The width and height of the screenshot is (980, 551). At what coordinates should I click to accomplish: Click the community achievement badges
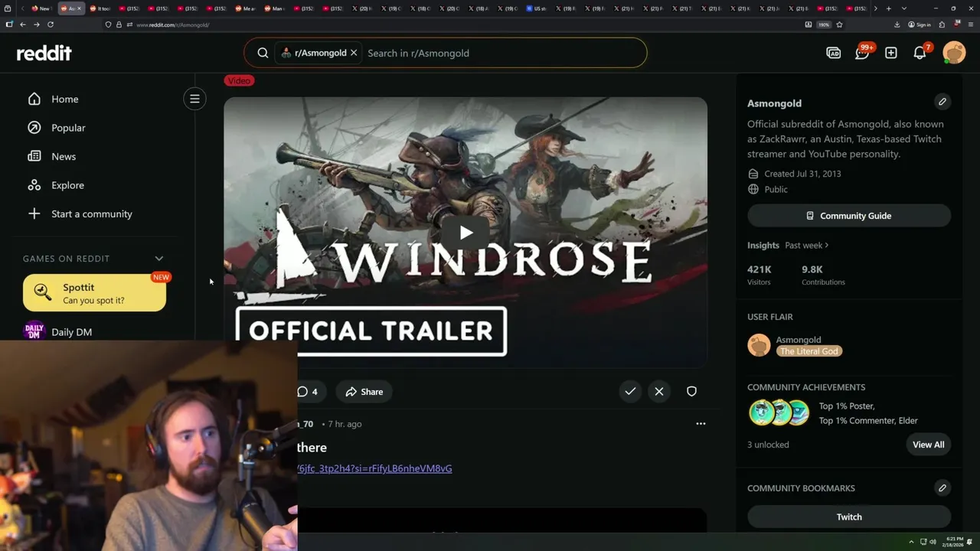coord(779,413)
